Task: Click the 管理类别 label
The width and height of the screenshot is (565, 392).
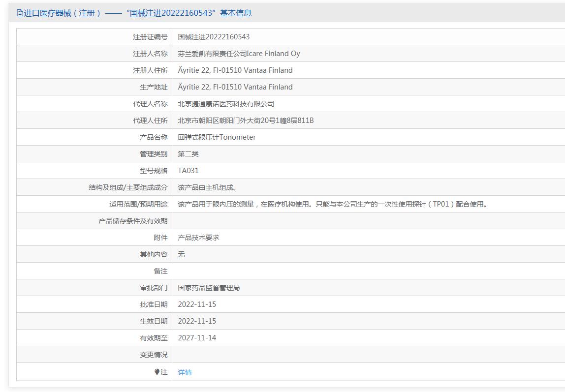Action: coord(154,154)
